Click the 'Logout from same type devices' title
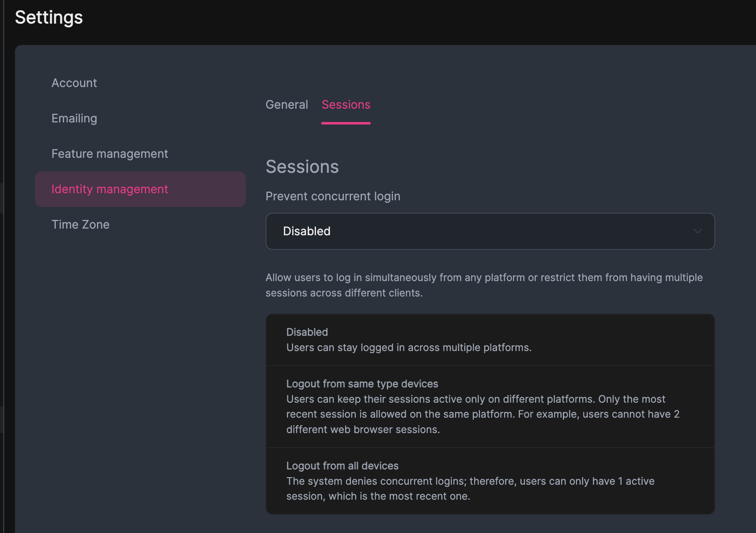756x533 pixels. tap(362, 384)
